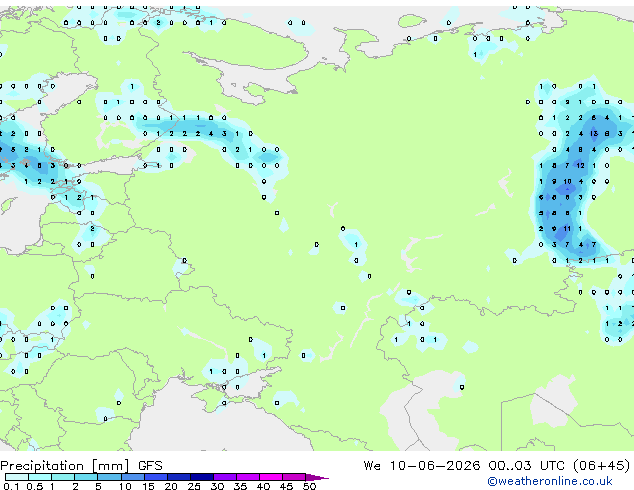The image size is (634, 490).
Task: Click the legend label '35'
Action: click(240, 486)
